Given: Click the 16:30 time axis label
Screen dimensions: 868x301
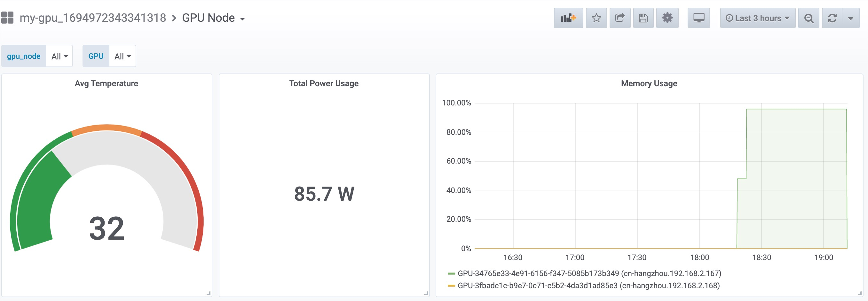Looking at the screenshot, I should pyautogui.click(x=513, y=258).
